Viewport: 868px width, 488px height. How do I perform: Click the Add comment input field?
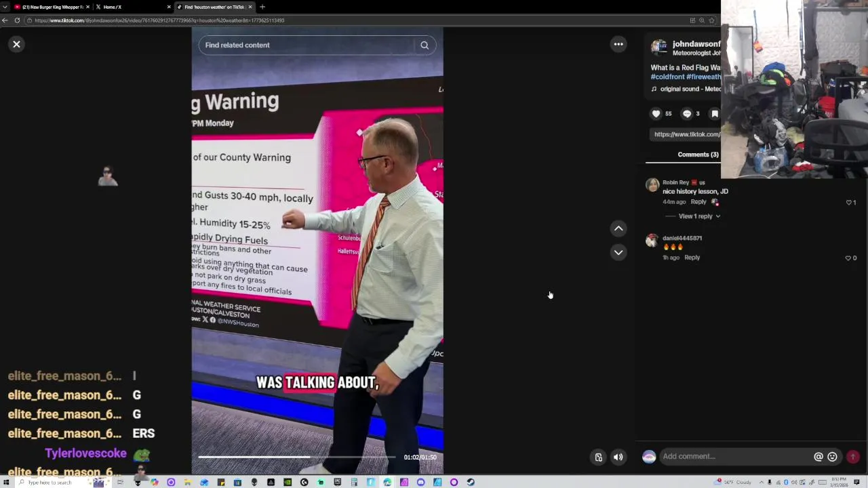736,457
